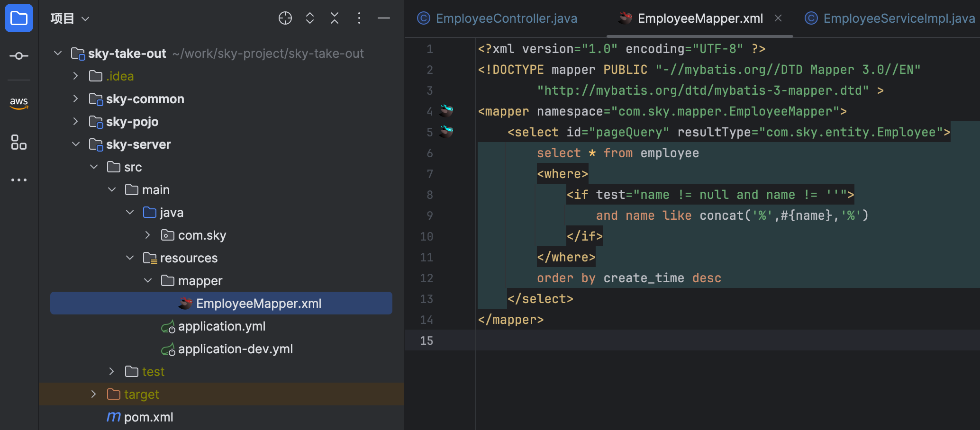The height and width of the screenshot is (430, 980).
Task: Click the Select Opened File crosshair icon
Action: 285,18
